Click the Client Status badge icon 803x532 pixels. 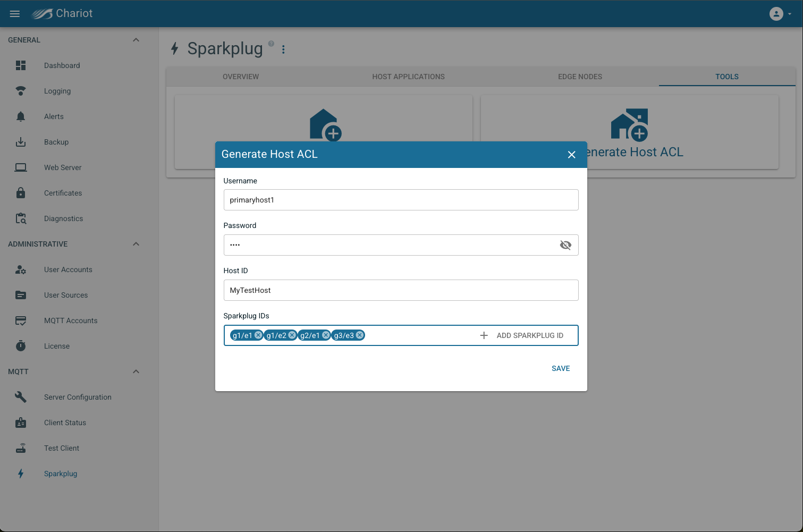(21, 423)
